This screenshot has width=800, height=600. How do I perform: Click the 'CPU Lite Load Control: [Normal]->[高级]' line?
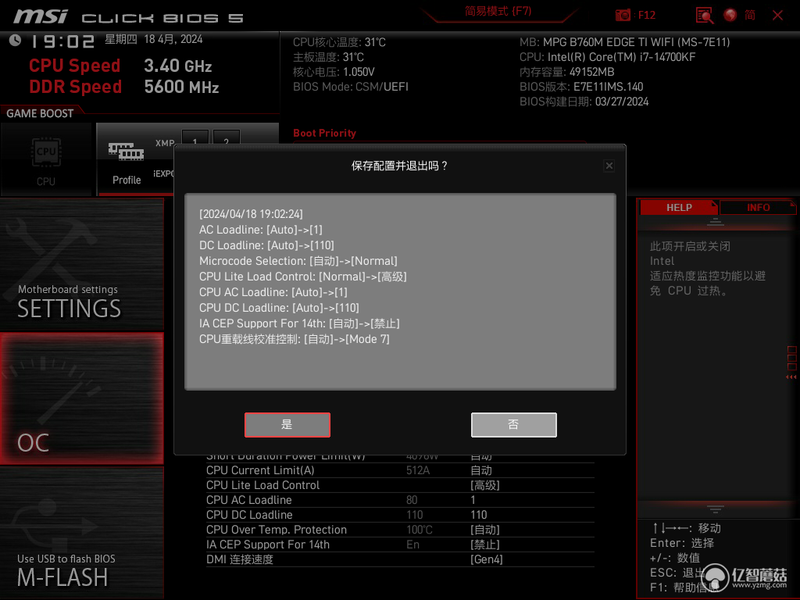point(303,277)
